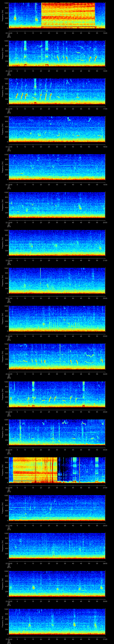Image resolution: width=114 pixels, height=644 pixels.
Task: Select the spectrogram panel starting at 22:24:00
Action: pyautogui.click(x=57, y=394)
